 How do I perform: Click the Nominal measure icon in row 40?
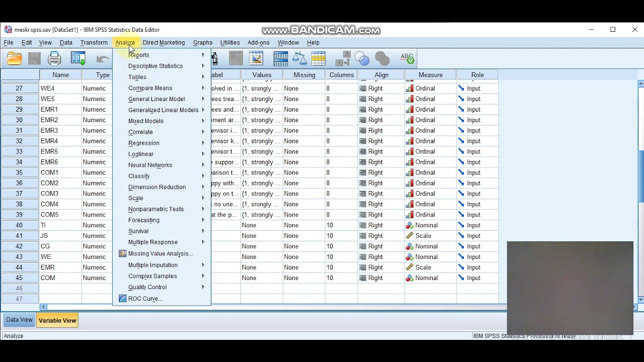[x=410, y=225]
